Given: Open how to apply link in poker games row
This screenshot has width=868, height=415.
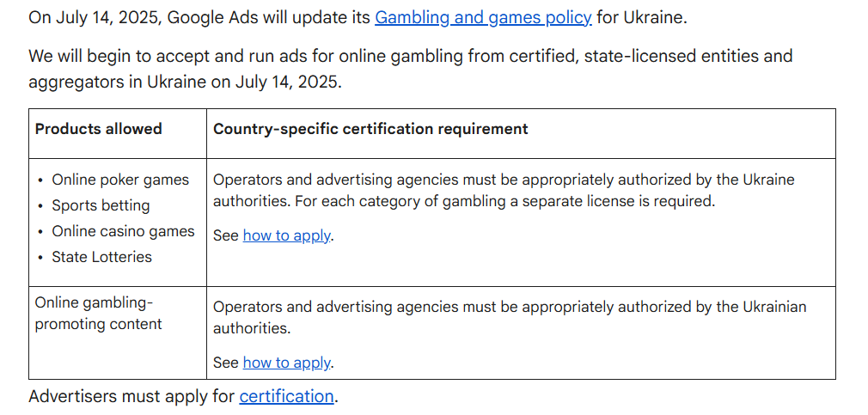Looking at the screenshot, I should pyautogui.click(x=286, y=235).
